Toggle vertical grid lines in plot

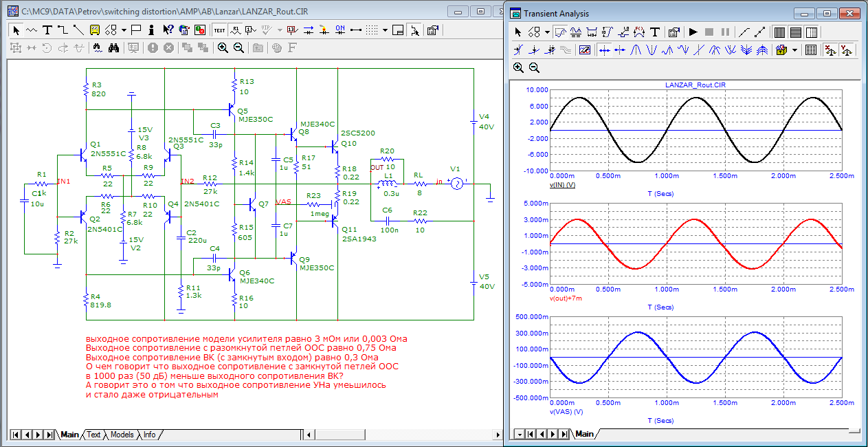coord(779,32)
